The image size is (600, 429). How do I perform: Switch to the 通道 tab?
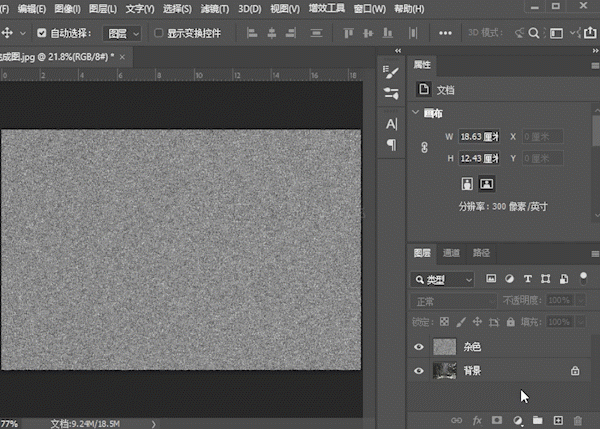point(451,253)
